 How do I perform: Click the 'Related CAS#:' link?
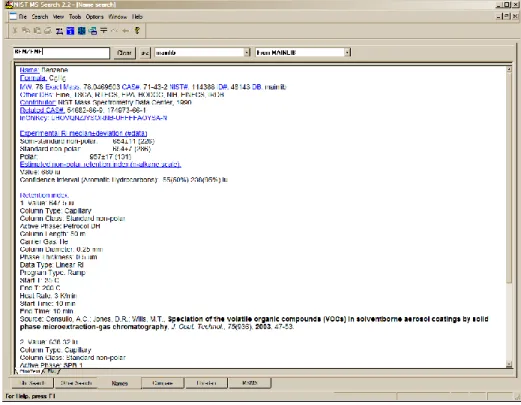pyautogui.click(x=42, y=110)
